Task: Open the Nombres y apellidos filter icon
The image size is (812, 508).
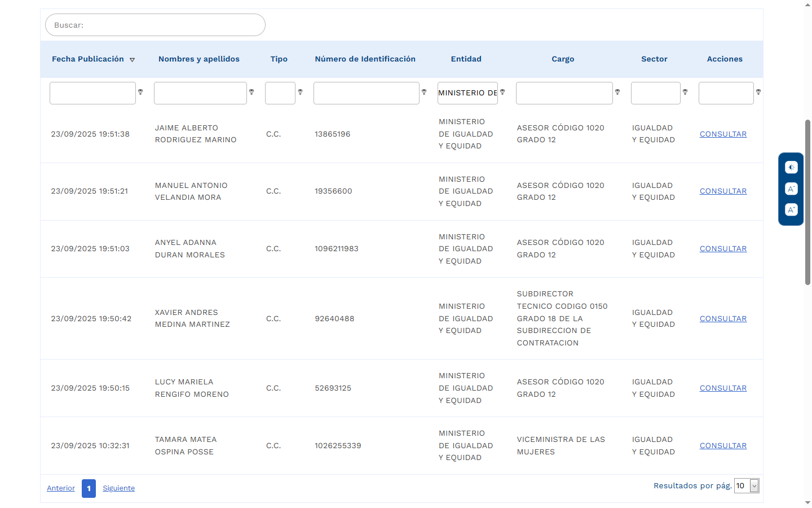Action: click(251, 92)
